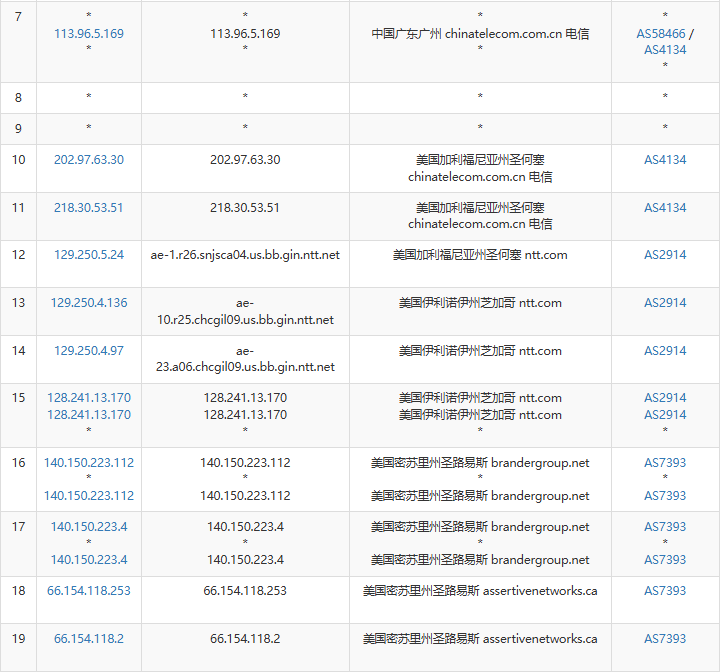The height and width of the screenshot is (672, 720).
Task: Open first AS7393 link in hop 17
Action: click(x=665, y=526)
